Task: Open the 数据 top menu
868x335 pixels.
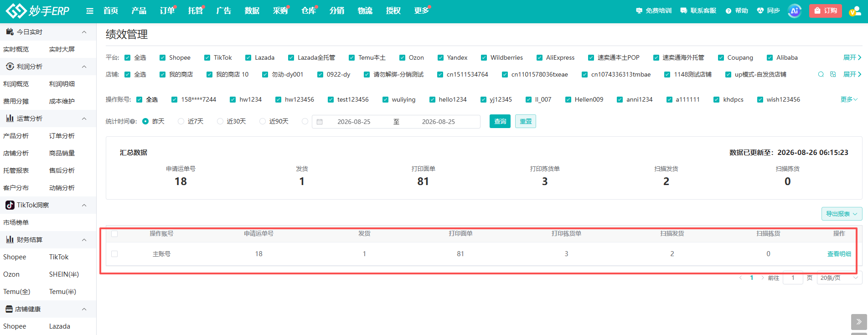Action: [x=252, y=10]
